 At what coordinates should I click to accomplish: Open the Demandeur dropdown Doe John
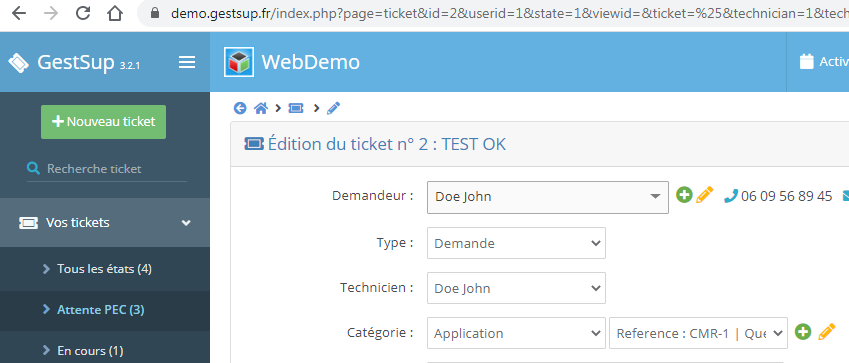click(x=547, y=197)
